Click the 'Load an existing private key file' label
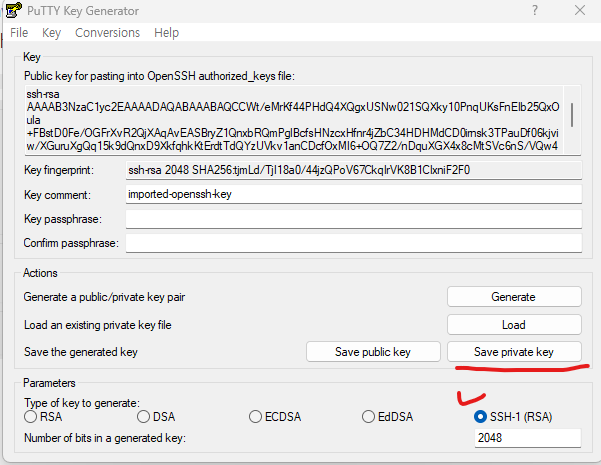 (98, 325)
